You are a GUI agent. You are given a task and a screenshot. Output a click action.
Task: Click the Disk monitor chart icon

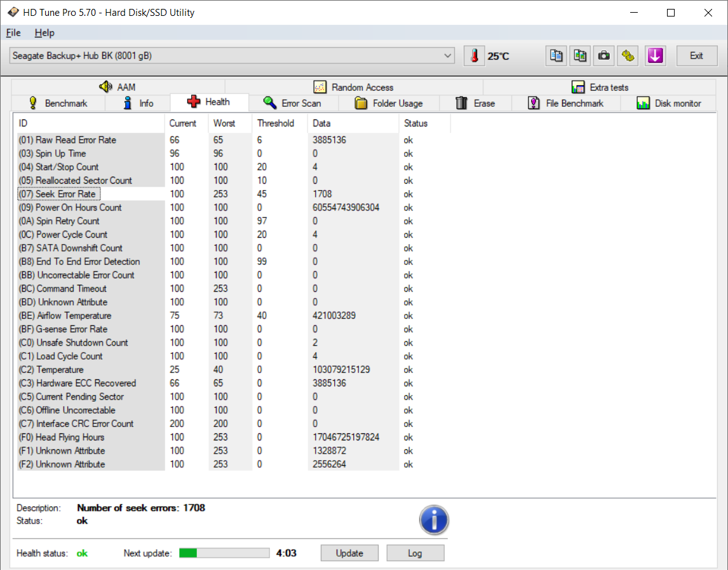(643, 103)
